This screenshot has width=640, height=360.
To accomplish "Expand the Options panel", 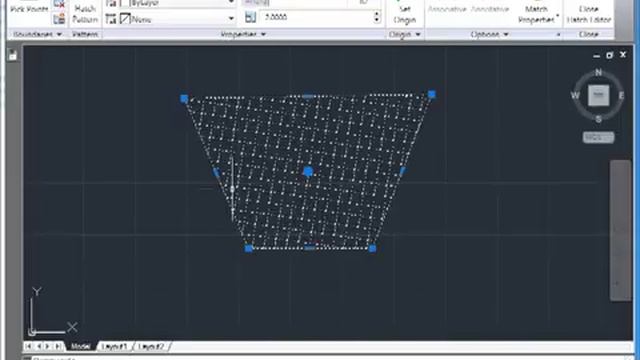I will [489, 34].
